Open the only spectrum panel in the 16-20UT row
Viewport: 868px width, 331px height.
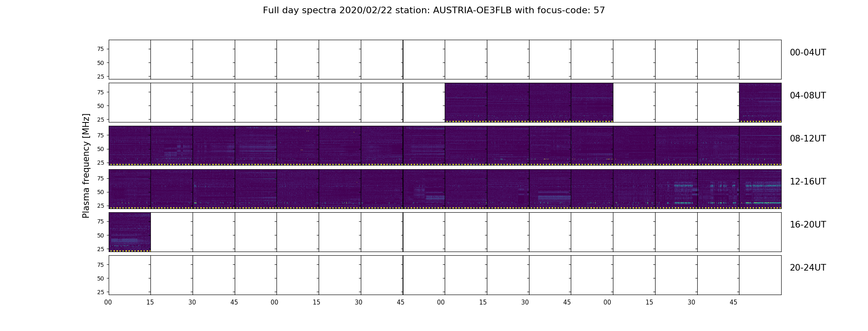tap(130, 232)
